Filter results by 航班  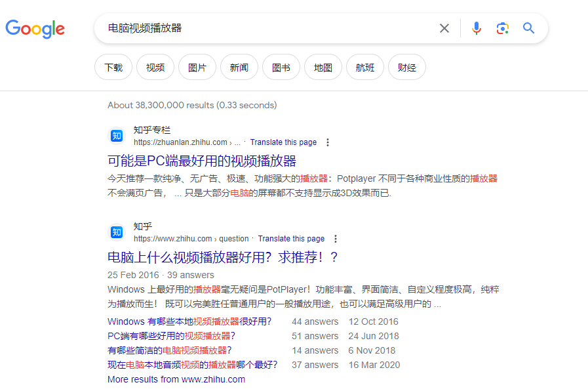[x=365, y=67]
